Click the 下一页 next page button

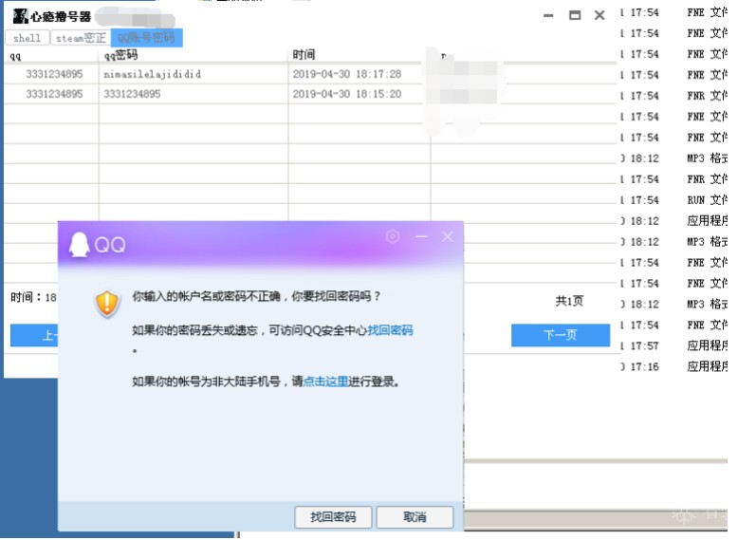click(x=561, y=335)
